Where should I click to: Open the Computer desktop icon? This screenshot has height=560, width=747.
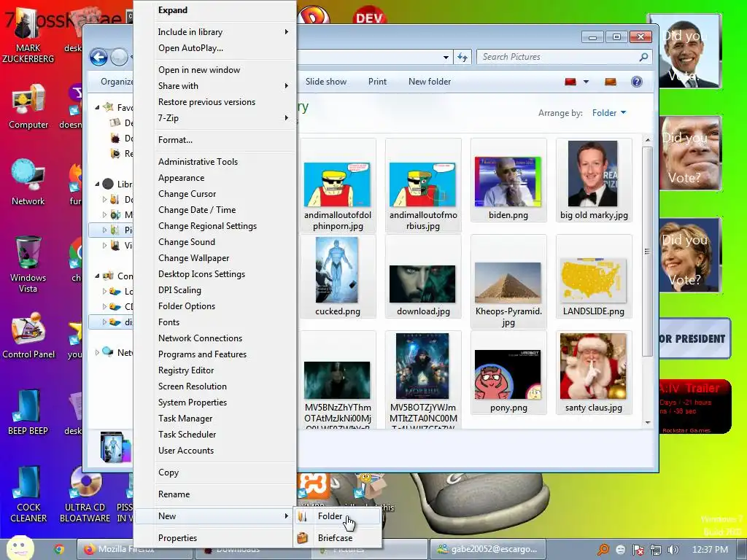(28, 106)
